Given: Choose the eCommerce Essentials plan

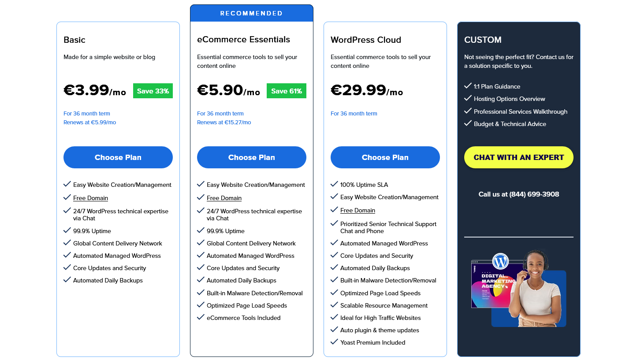Looking at the screenshot, I should click(x=252, y=157).
